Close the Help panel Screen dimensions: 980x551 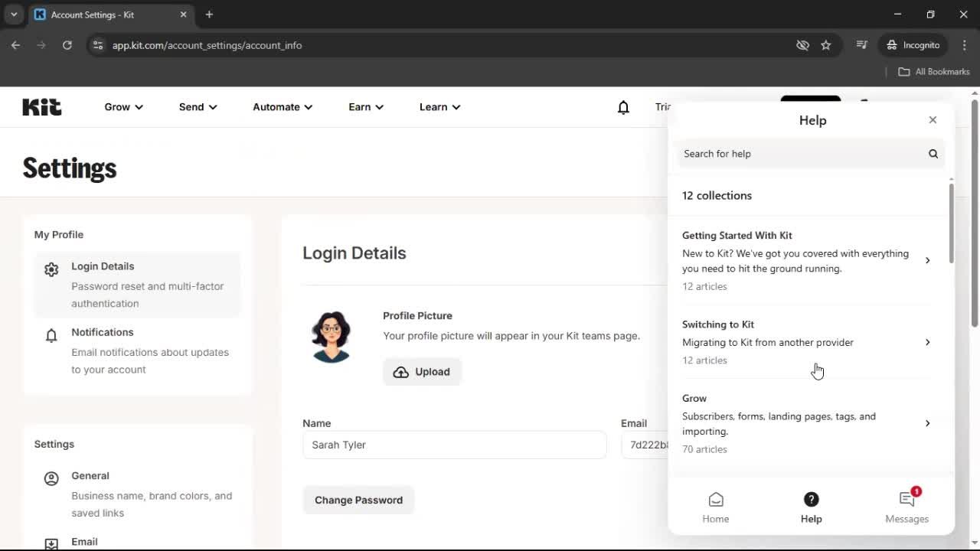[x=933, y=119]
